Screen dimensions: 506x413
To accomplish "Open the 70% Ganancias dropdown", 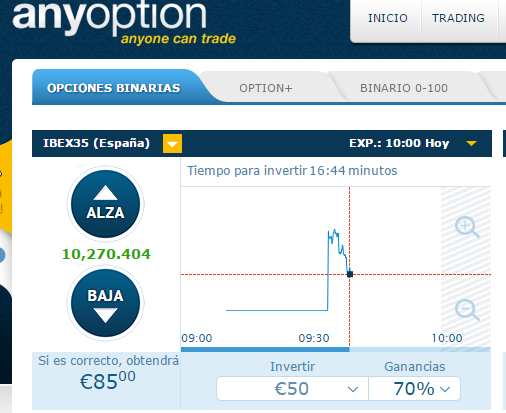I will pyautogui.click(x=414, y=389).
